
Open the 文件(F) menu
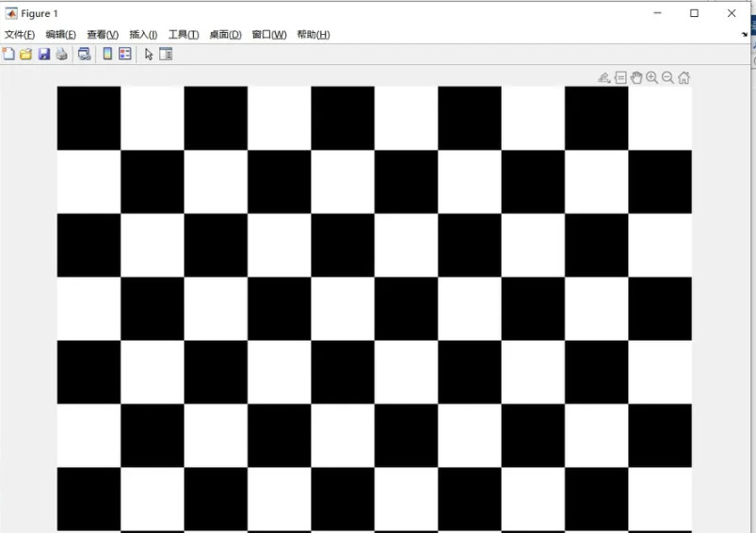click(x=20, y=35)
